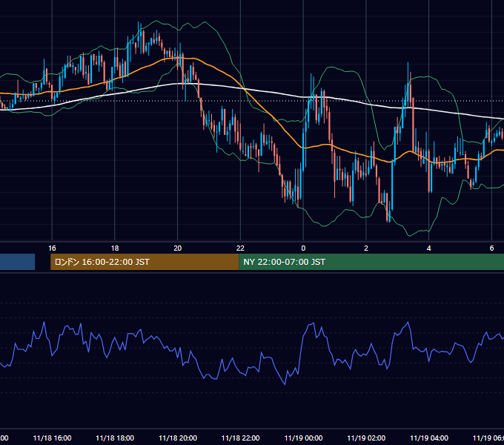The image size is (504, 445).
Task: Click the upper time axis label 6
Action: click(x=491, y=248)
